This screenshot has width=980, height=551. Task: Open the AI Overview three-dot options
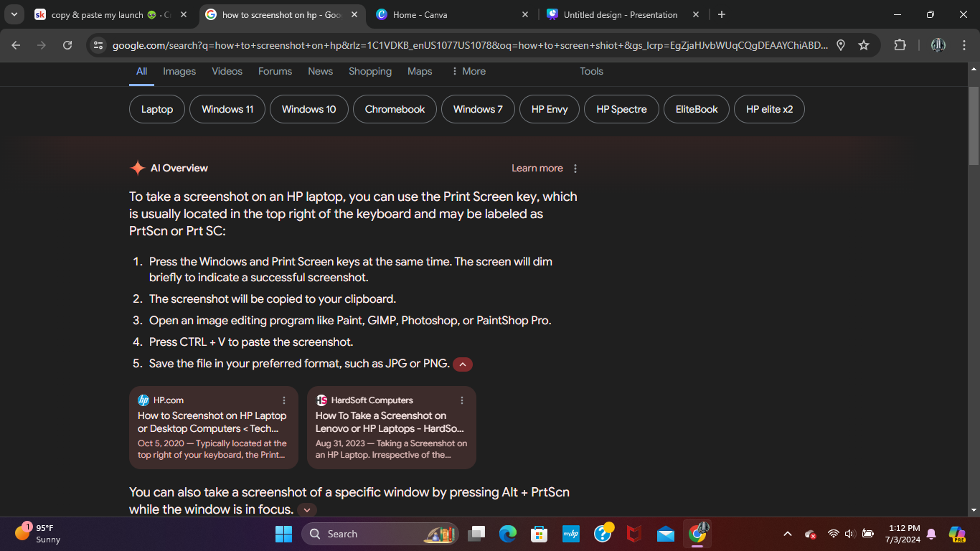pyautogui.click(x=575, y=169)
